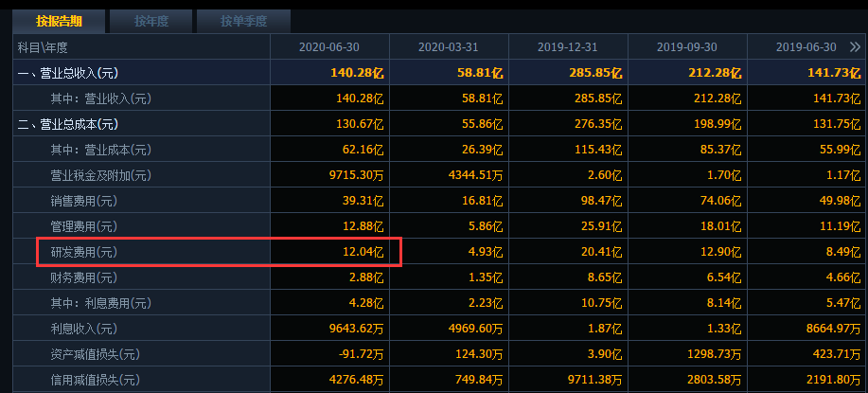Click the 4276.48万 credit impairment value
Image resolution: width=868 pixels, height=393 pixels.
tap(357, 380)
